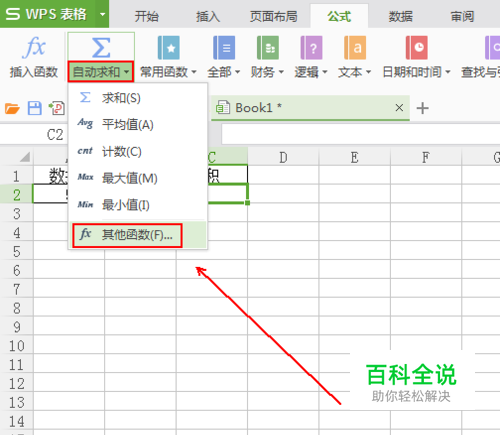Click the WPS 表格 logo button
The image size is (500, 435).
coord(48,14)
